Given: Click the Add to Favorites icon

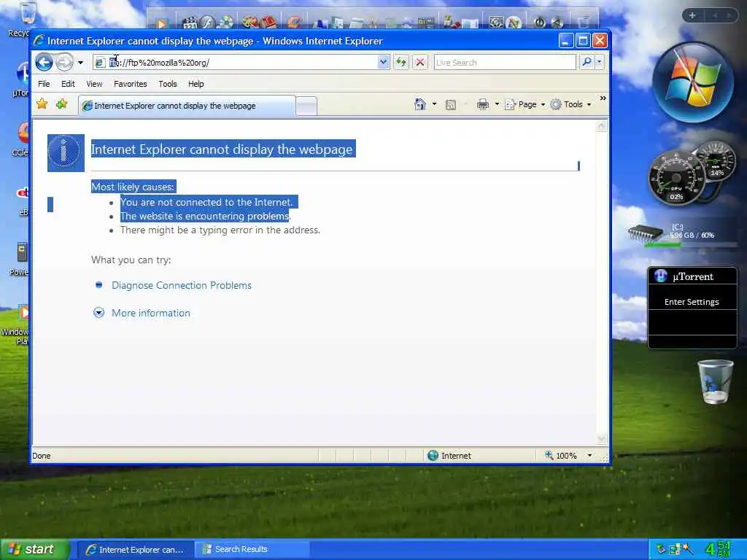Looking at the screenshot, I should (x=61, y=104).
